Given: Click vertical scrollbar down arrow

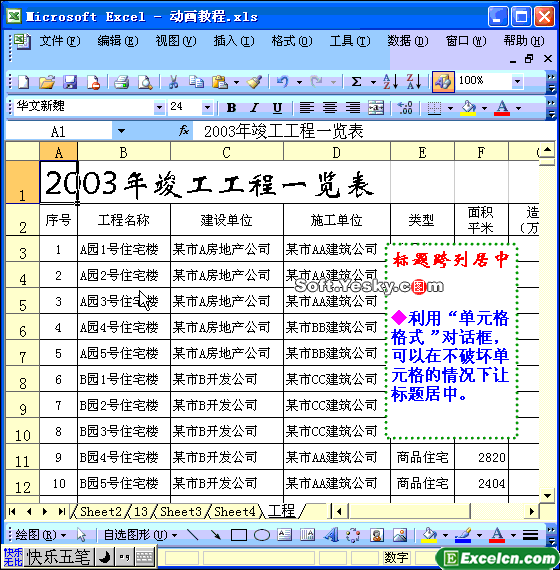Looking at the screenshot, I should [x=547, y=495].
